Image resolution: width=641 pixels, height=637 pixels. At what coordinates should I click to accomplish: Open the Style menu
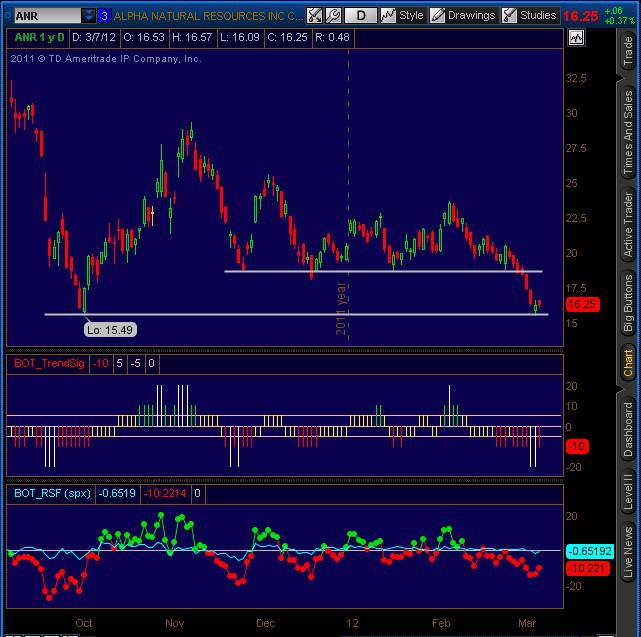(402, 16)
